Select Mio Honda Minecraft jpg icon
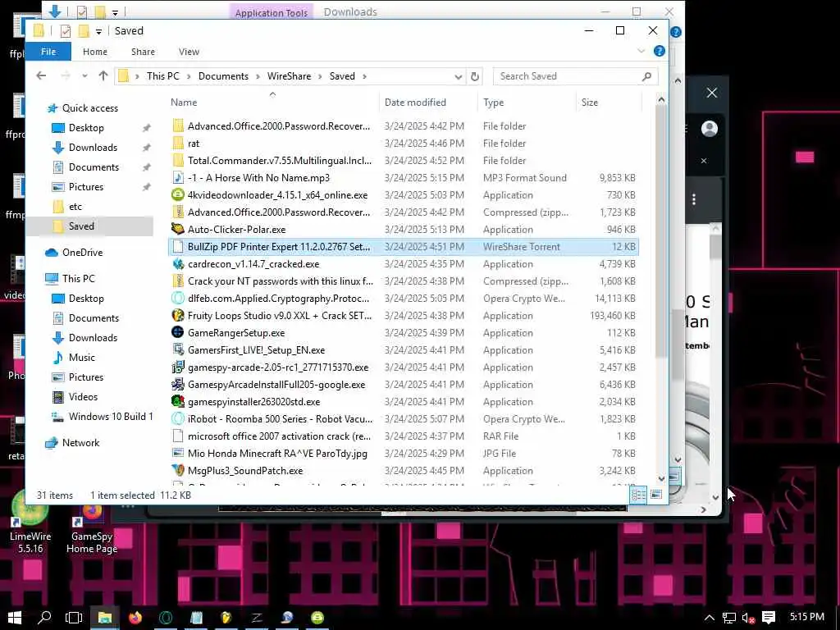The width and height of the screenshot is (840, 630). pyautogui.click(x=178, y=453)
